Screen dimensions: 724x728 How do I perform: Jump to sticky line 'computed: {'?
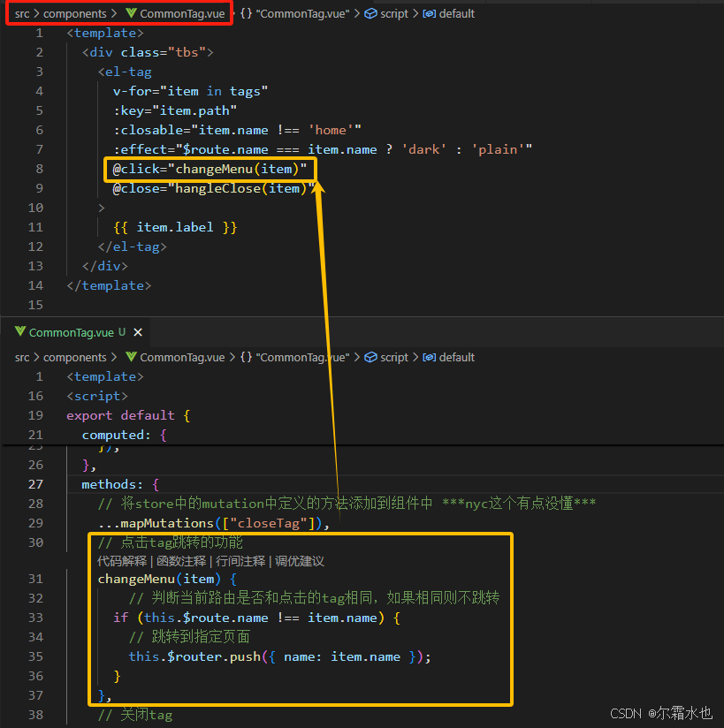tap(124, 435)
